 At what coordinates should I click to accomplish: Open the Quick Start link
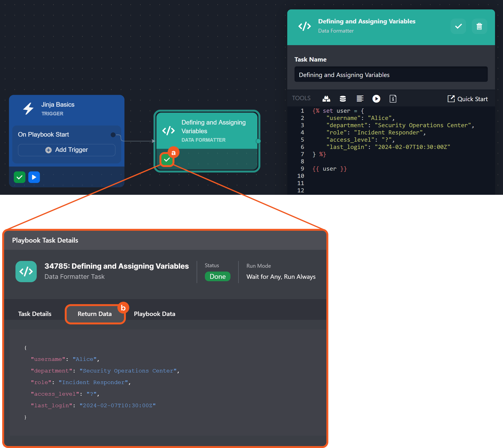pyautogui.click(x=467, y=99)
